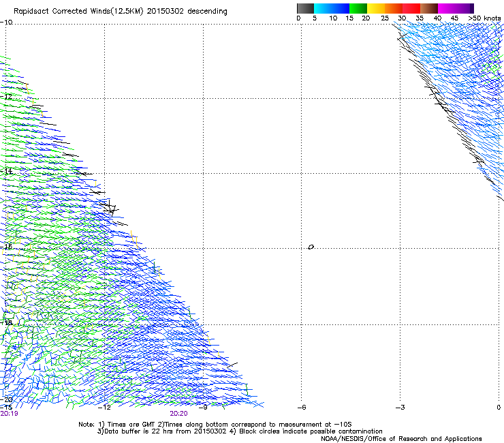This screenshot has height=443, width=504.
Task: Click the title 'Rapidscat Corrected Winds(12.5KM)'
Action: [78, 12]
